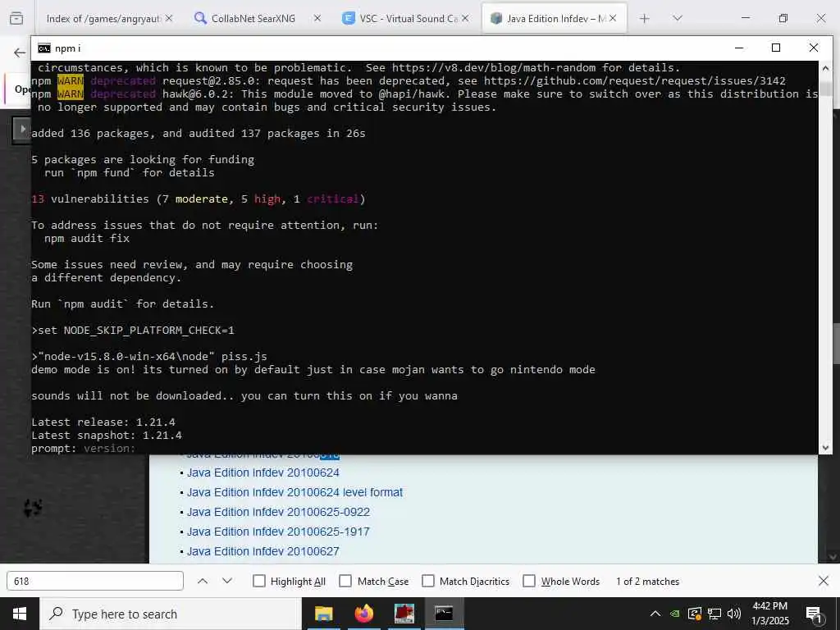
Task: Go to previous find match
Action: click(203, 582)
